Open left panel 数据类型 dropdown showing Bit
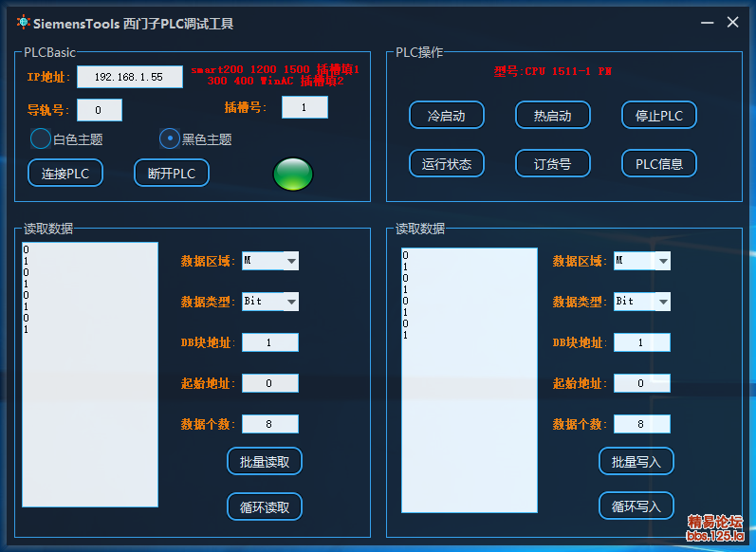This screenshot has height=552, width=756. 270,302
